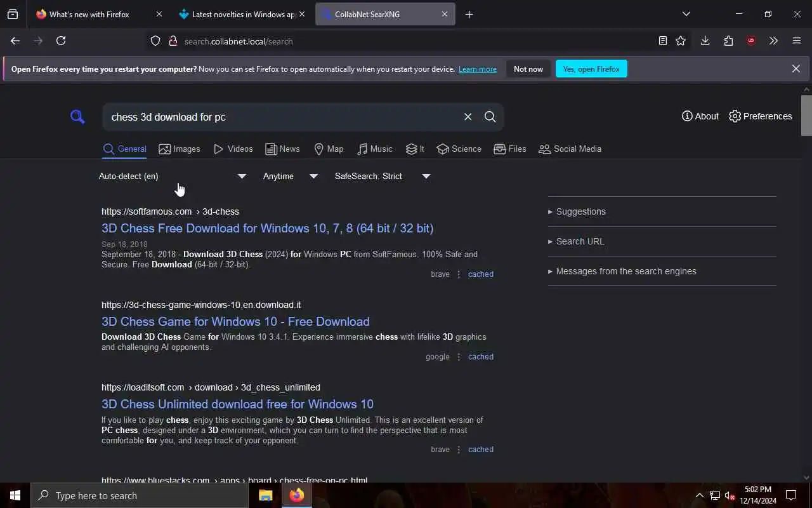Bookmark this page with star
The width and height of the screenshot is (812, 508).
point(681,41)
